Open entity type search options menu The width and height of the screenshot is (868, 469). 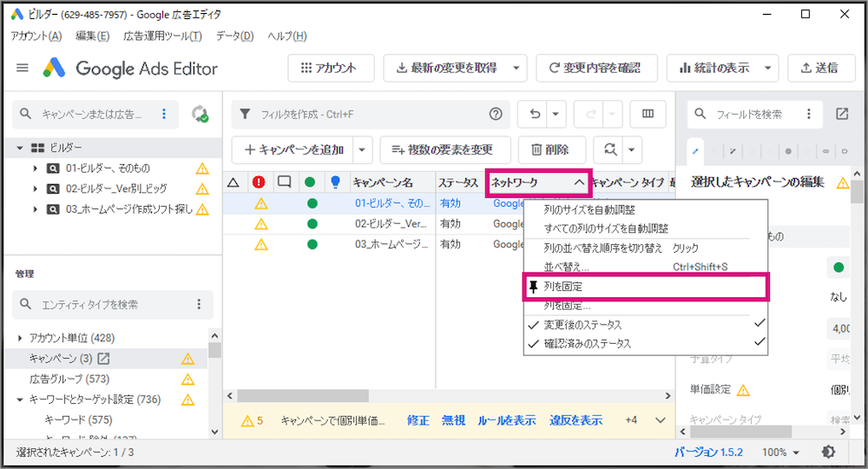point(200,305)
